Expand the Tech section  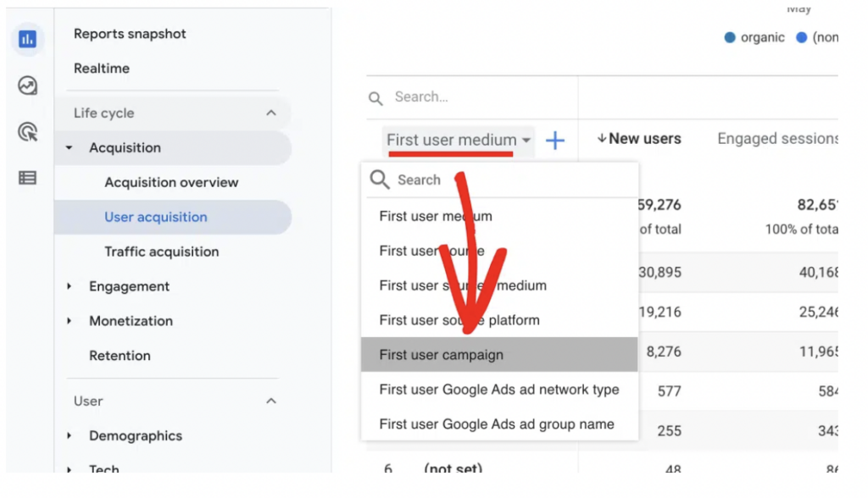[x=70, y=469]
